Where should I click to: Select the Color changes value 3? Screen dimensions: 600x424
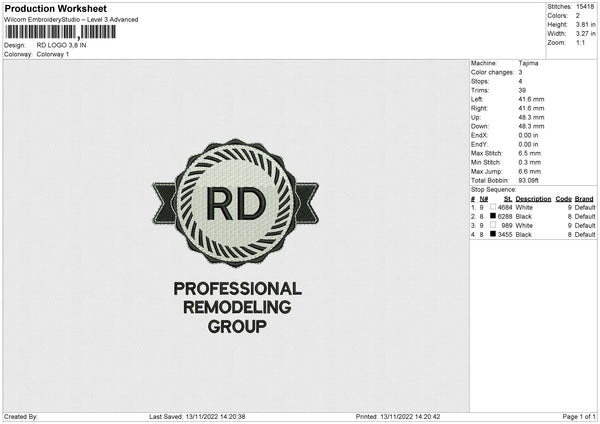click(520, 72)
